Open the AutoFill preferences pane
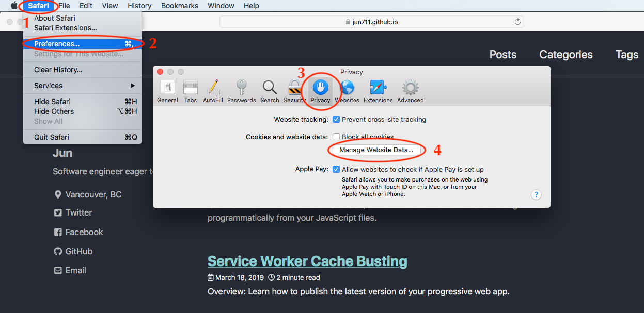644x313 pixels. [213, 91]
